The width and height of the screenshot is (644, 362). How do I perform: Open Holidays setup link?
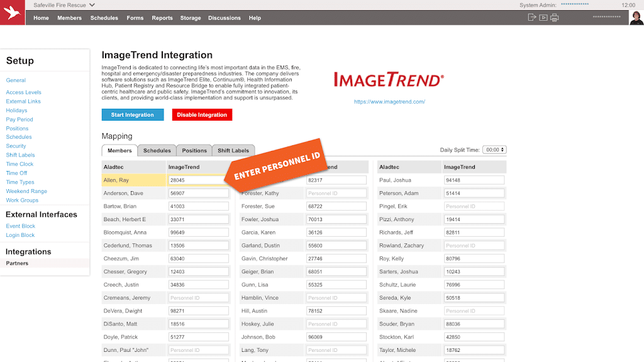16,111
